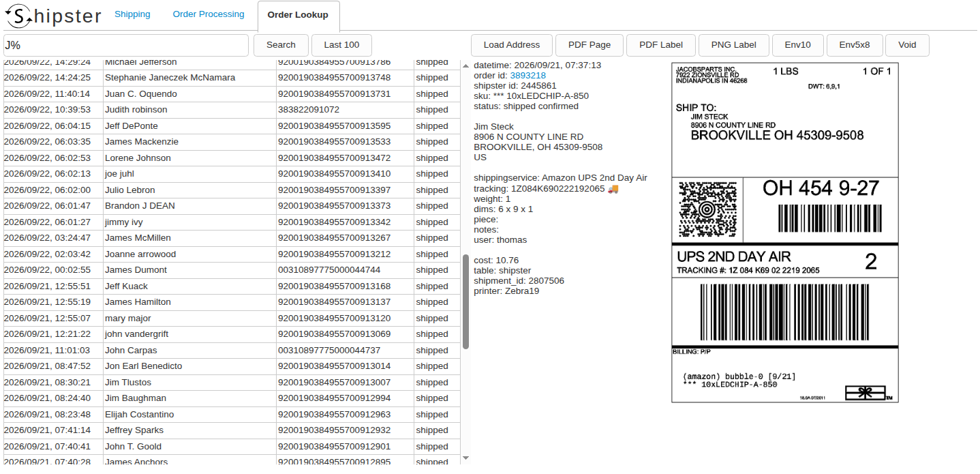This screenshot has height=474, width=980.
Task: Click the Void button
Action: pyautogui.click(x=907, y=45)
